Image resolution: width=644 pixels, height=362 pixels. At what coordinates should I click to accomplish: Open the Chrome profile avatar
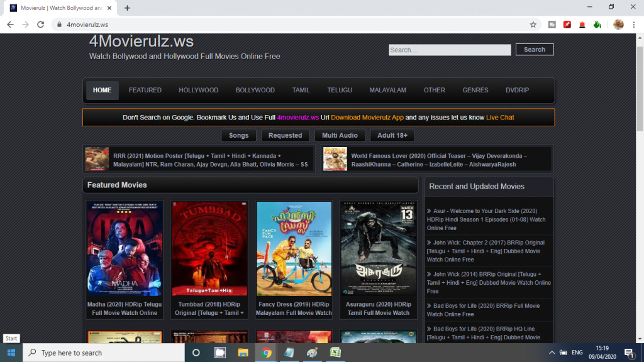pyautogui.click(x=618, y=25)
